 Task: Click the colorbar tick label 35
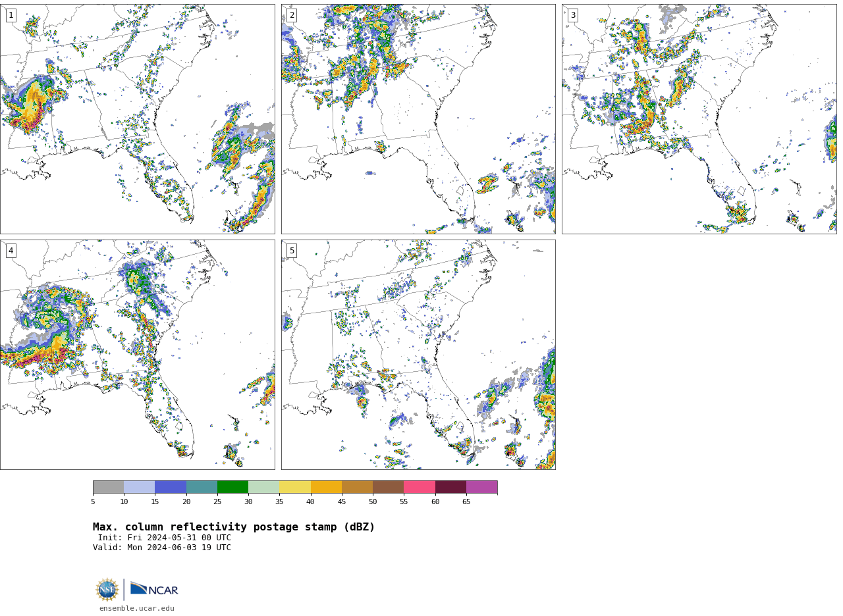tap(279, 502)
